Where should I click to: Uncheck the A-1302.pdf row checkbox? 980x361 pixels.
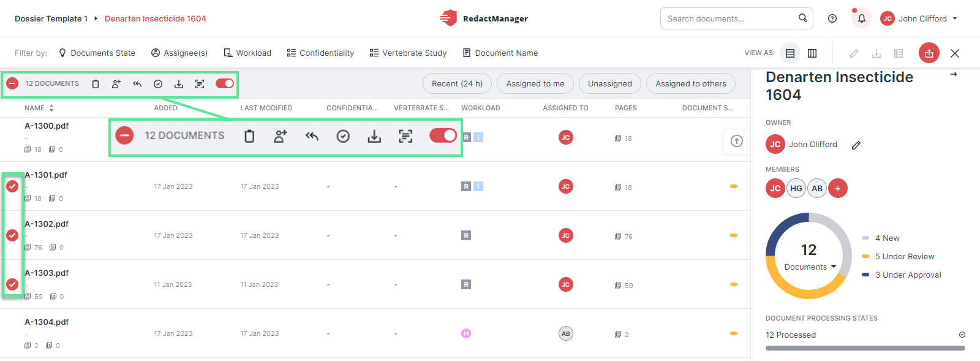click(x=12, y=235)
